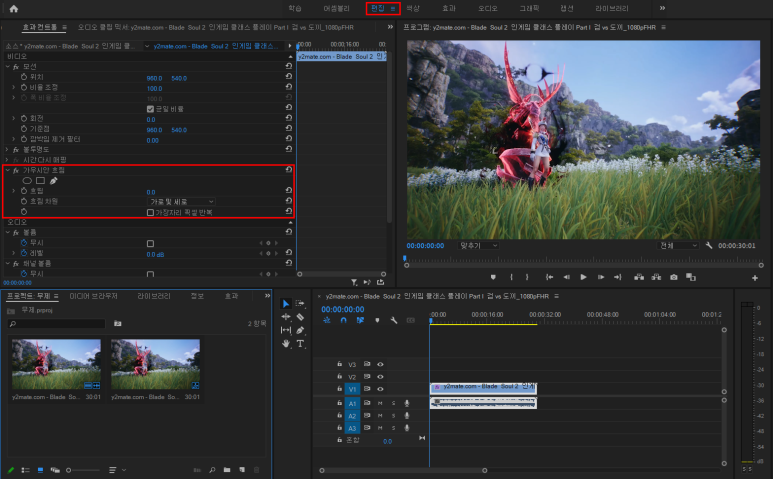This screenshot has width=773, height=479.
Task: Collapse the 모션 effect group
Action: pos(7,67)
